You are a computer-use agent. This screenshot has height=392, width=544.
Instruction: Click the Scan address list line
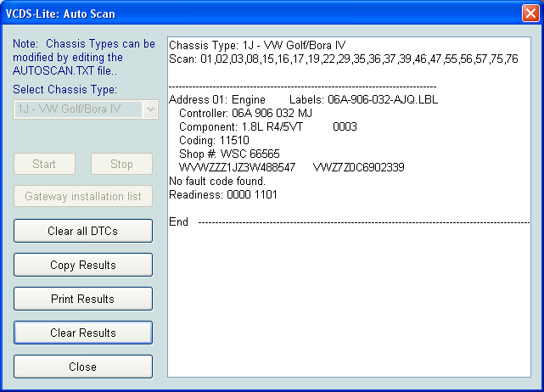344,59
